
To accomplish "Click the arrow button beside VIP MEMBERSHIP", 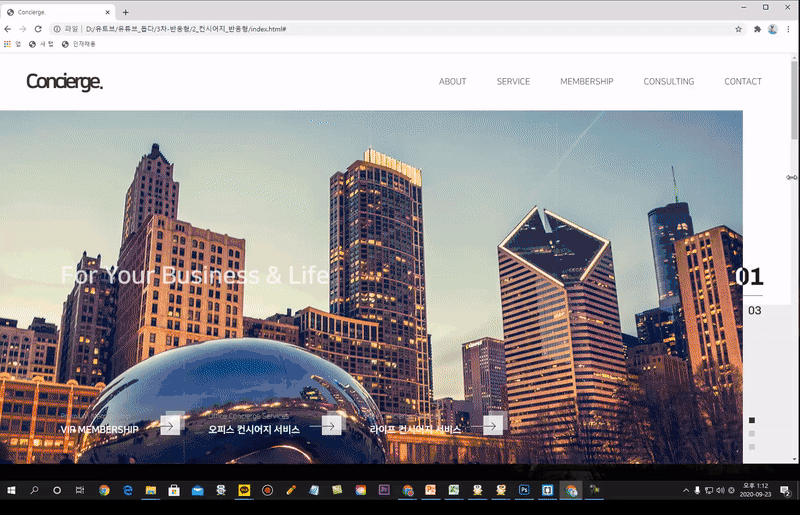I will pyautogui.click(x=170, y=426).
